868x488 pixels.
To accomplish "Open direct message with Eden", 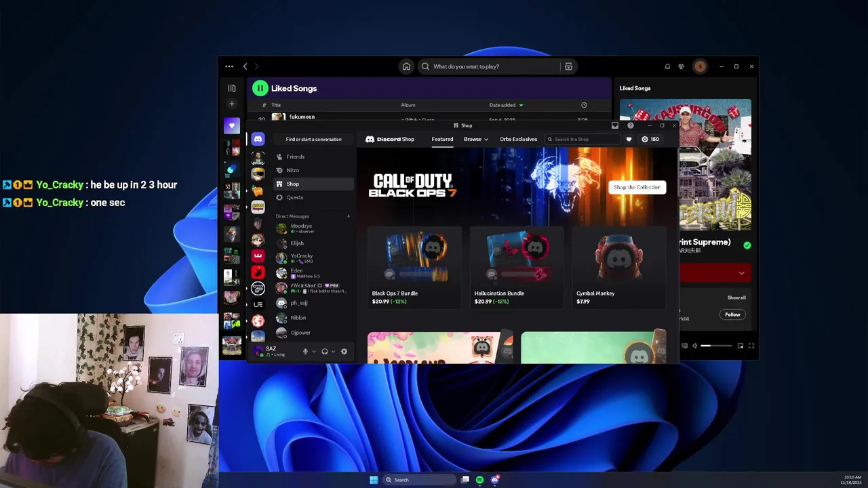I will [x=314, y=272].
